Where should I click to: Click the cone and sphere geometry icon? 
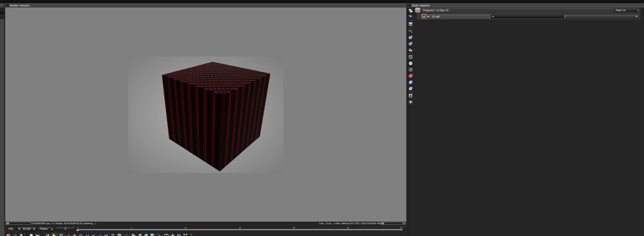(x=411, y=50)
